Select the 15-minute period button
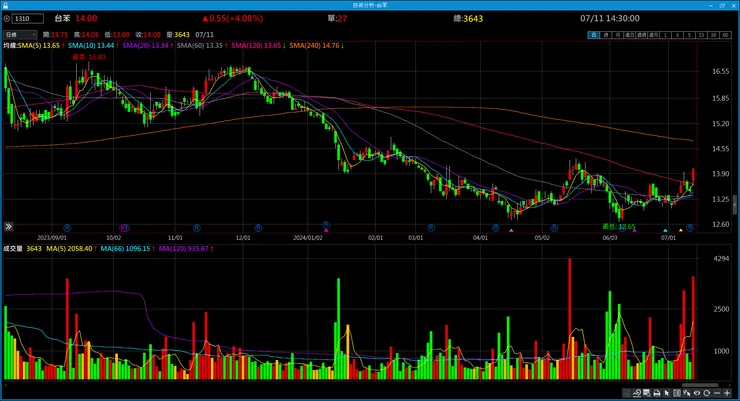Image resolution: width=740 pixels, height=401 pixels. pos(701,35)
